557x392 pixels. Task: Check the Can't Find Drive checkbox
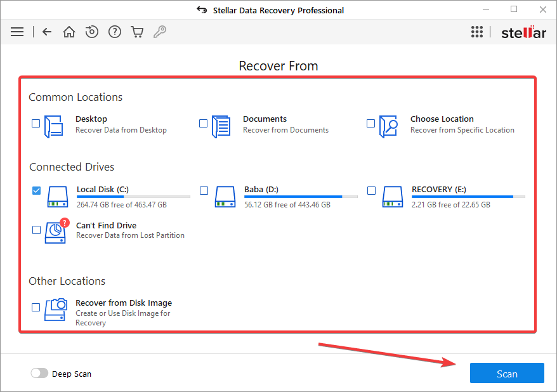(36, 230)
